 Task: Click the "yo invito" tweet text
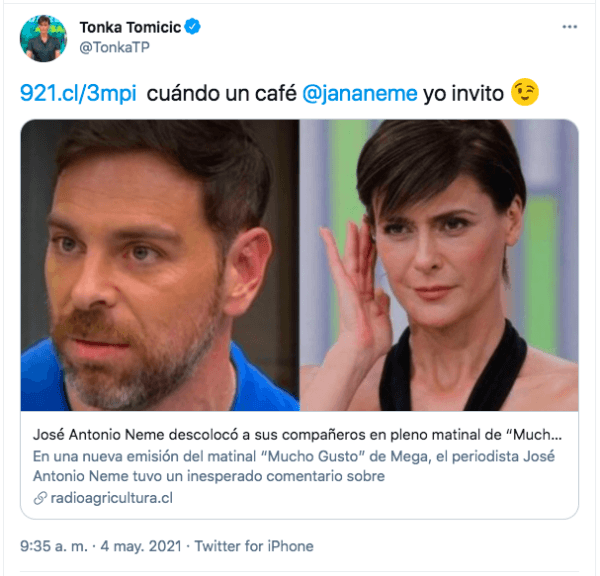coord(463,94)
